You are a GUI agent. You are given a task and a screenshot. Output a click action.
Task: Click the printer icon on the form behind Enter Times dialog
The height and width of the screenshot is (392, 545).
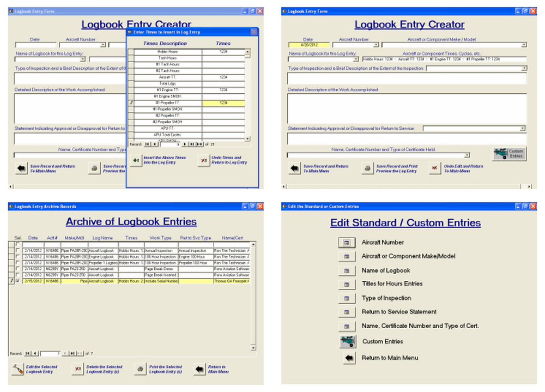pyautogui.click(x=94, y=168)
